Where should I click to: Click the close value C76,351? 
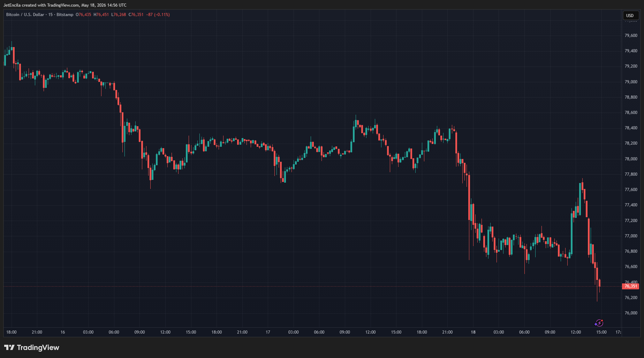click(136, 15)
